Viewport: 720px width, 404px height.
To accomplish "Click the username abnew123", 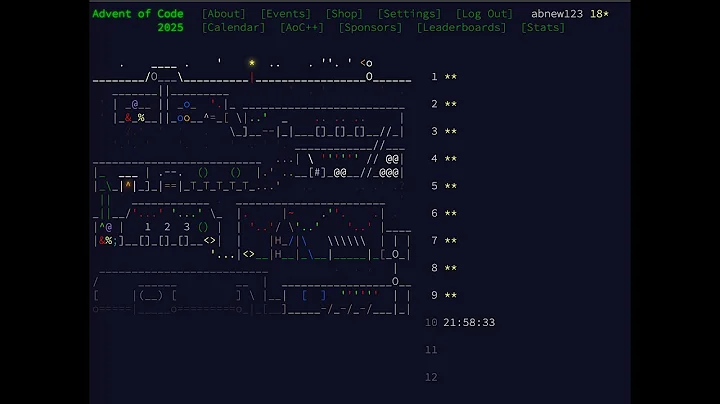I will (x=557, y=14).
